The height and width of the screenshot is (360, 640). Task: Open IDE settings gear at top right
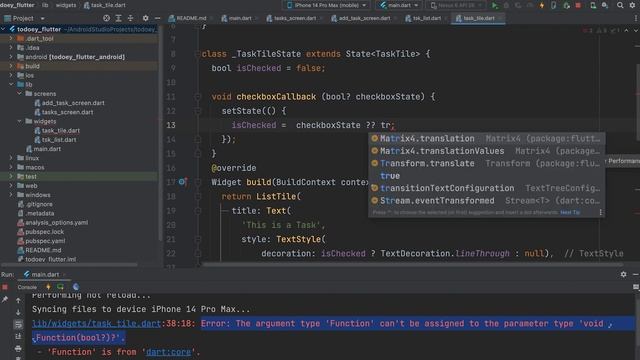632,5
